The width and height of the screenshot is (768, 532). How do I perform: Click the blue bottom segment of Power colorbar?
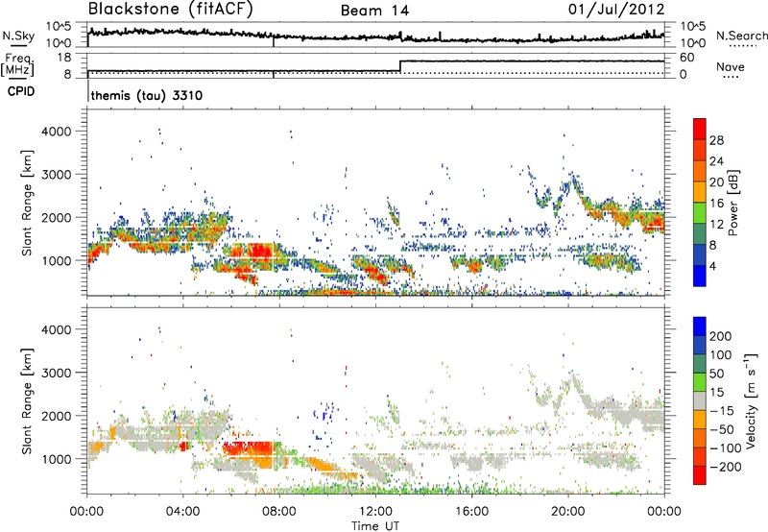(700, 276)
